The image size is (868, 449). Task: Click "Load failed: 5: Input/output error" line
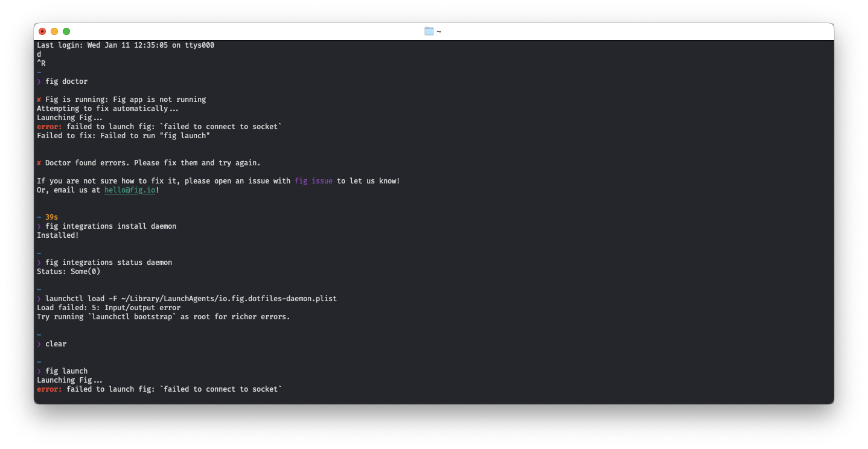(x=109, y=308)
